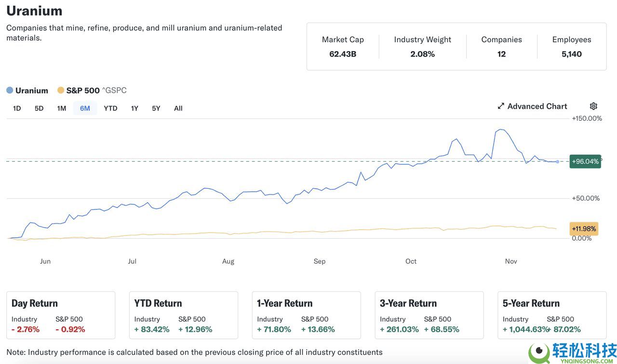Select the All time range

coord(178,108)
